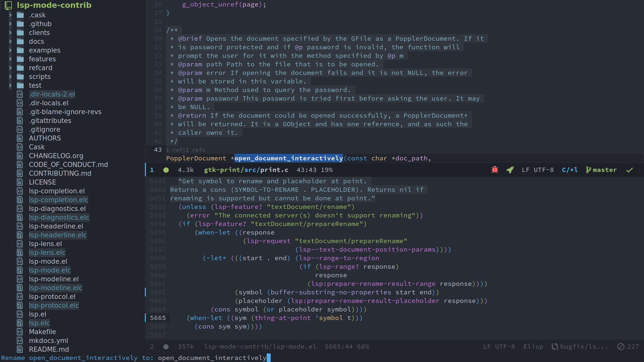Click the LF UTF-8 encoding indicator for print.c

pyautogui.click(x=538, y=170)
